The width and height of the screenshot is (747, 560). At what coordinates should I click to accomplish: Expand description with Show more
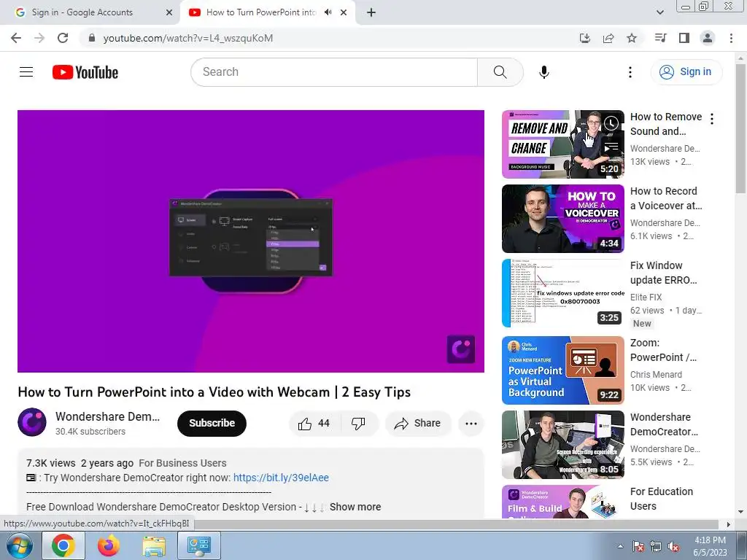point(355,507)
